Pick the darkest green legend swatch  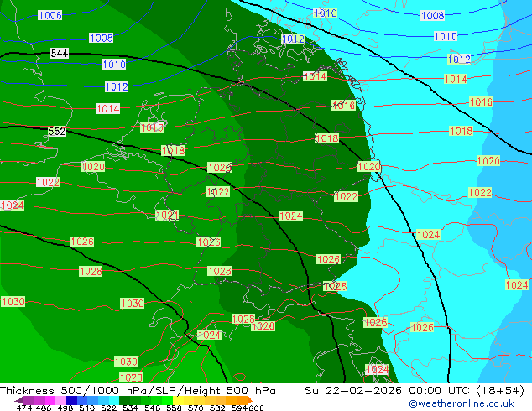[125, 400]
